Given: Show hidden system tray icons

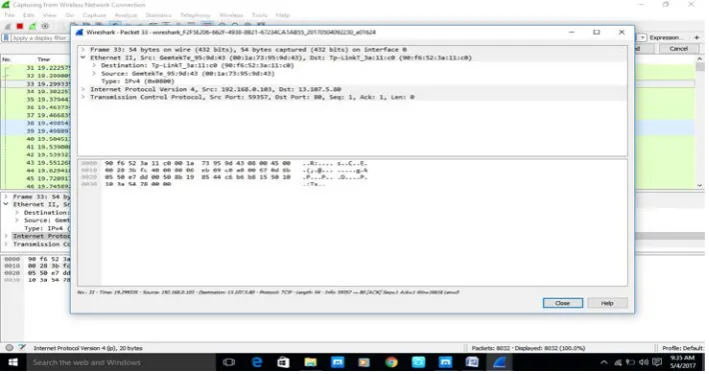Looking at the screenshot, I should pyautogui.click(x=604, y=362).
